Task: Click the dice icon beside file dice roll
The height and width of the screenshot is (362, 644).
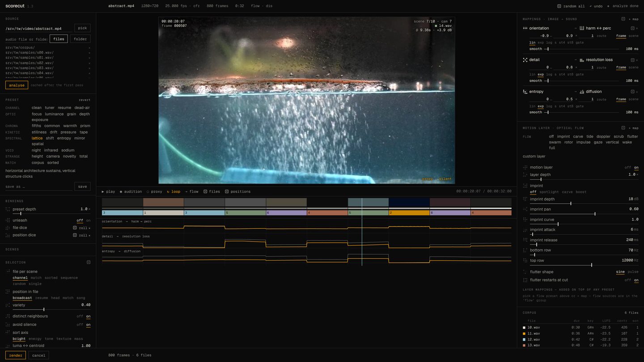Action: coord(75,228)
